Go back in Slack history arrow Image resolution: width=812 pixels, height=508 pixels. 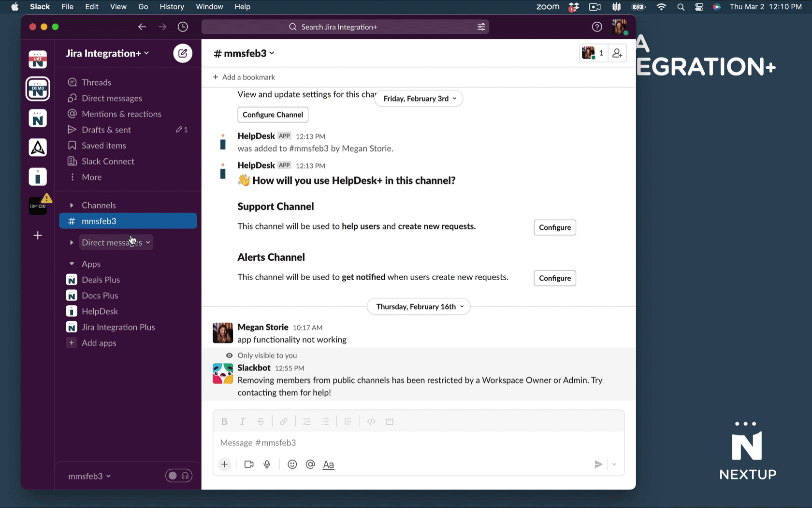click(142, 27)
